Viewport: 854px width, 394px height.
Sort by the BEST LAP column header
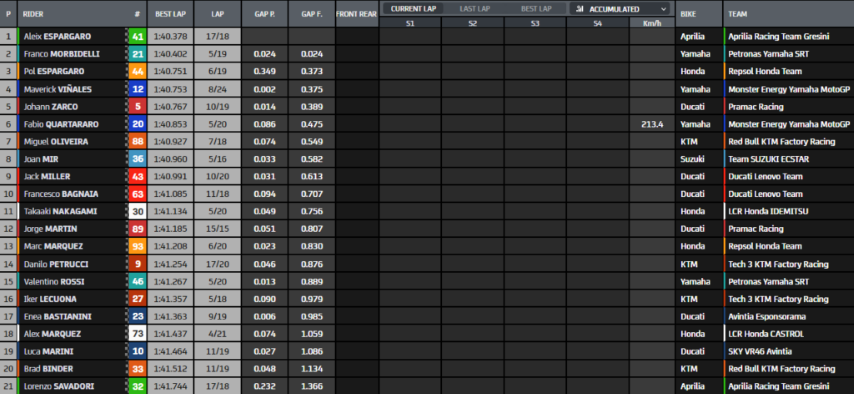click(x=170, y=14)
